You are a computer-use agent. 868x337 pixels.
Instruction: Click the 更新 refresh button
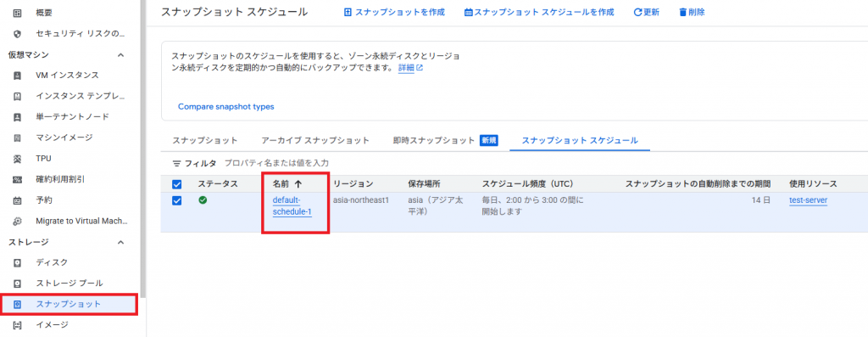[x=646, y=12]
